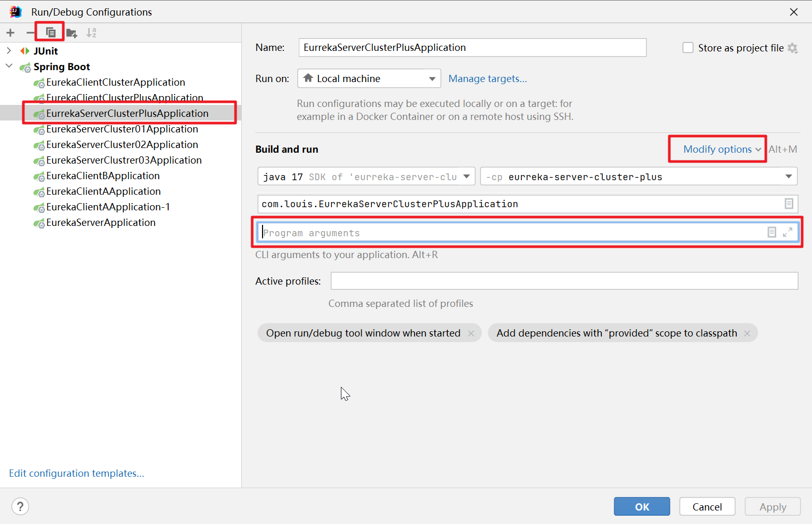This screenshot has width=812, height=524.
Task: Select EurrekaServerClusterPlusApplication configuration
Action: click(127, 113)
